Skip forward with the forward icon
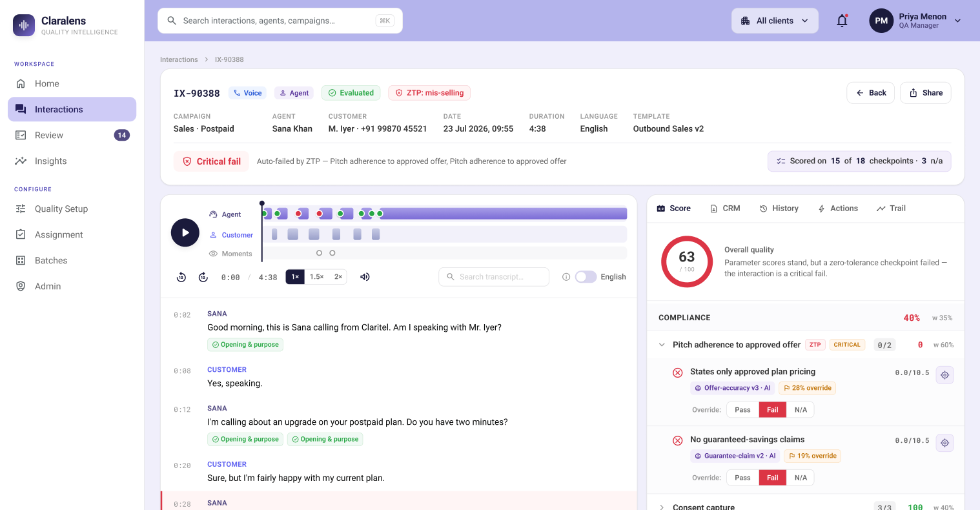980x510 pixels. [x=203, y=277]
